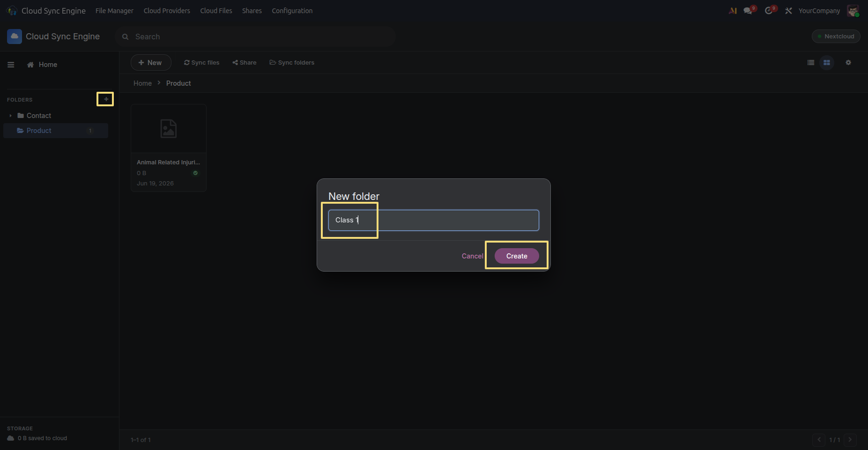Switch to list view

[811, 63]
